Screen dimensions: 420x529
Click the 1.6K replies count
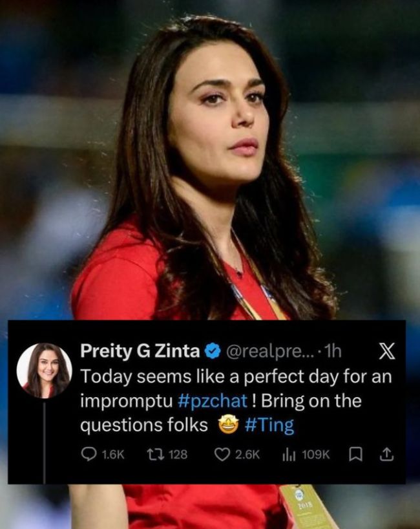pyautogui.click(x=113, y=455)
